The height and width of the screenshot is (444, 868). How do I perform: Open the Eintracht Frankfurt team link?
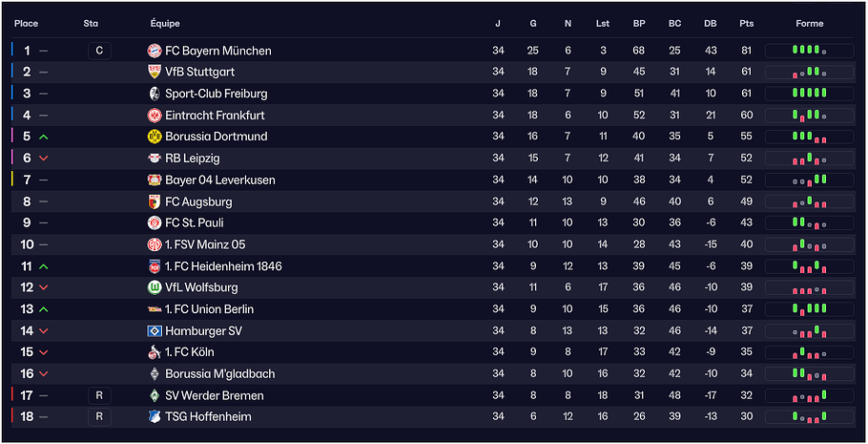216,116
